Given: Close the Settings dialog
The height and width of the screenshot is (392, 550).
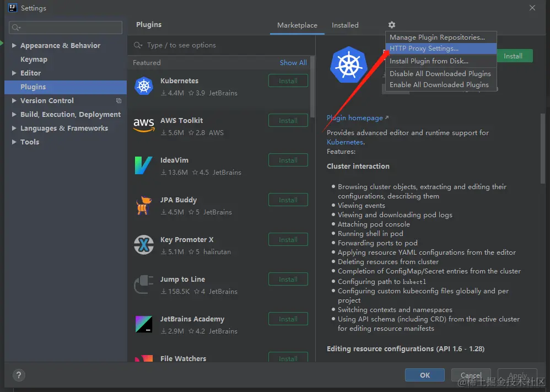Looking at the screenshot, I should (532, 8).
